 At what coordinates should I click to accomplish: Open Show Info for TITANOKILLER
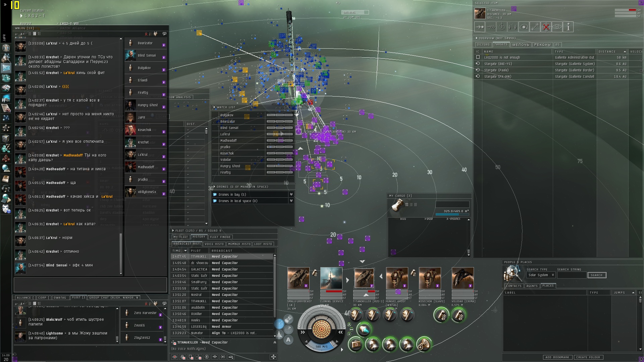[x=568, y=27]
